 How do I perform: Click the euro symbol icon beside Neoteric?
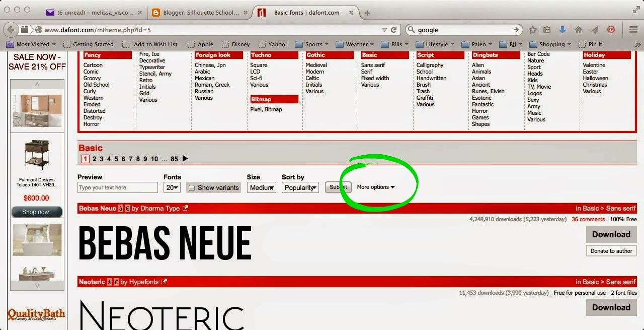(116, 282)
